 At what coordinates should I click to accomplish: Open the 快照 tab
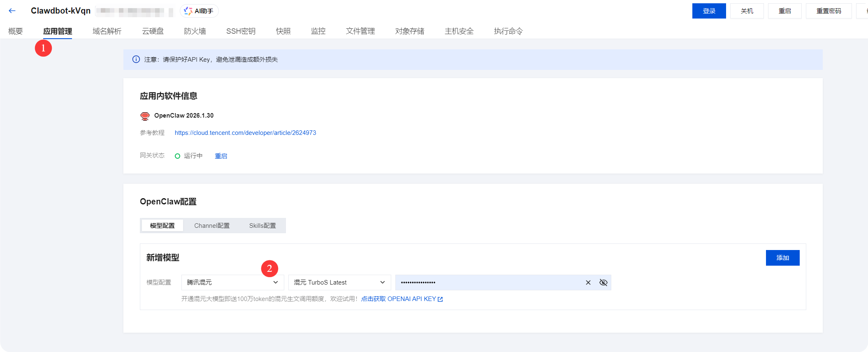coord(283,31)
